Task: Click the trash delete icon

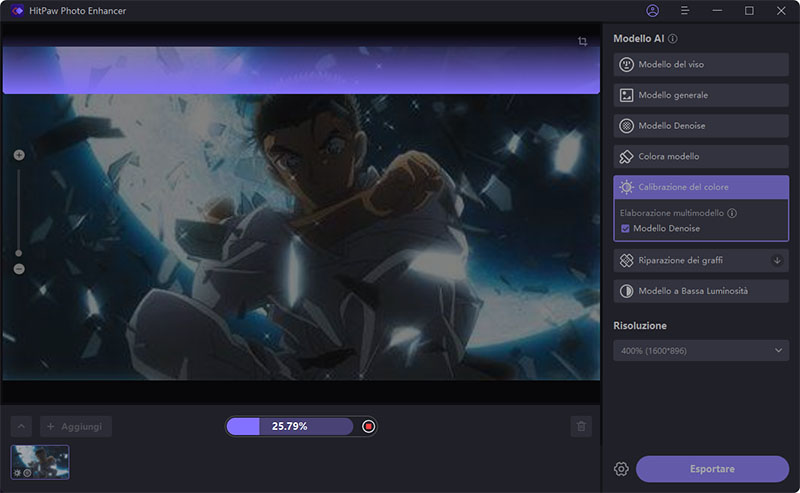Action: click(581, 427)
